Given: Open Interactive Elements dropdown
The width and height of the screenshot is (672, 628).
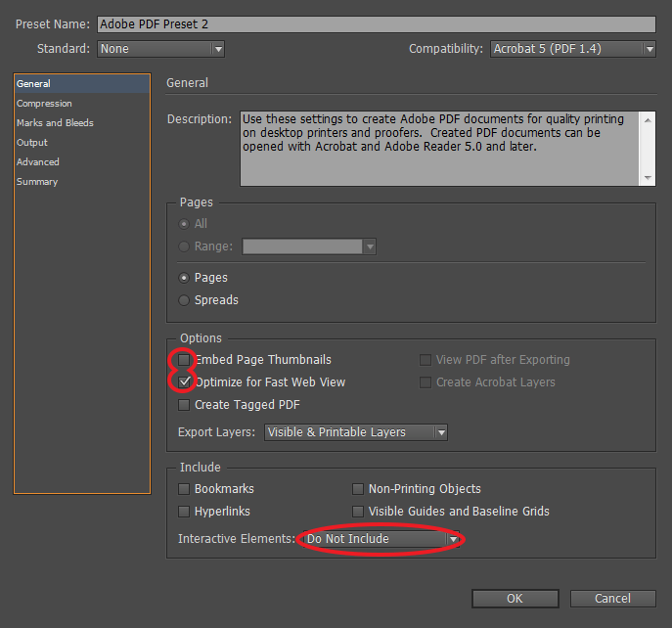Looking at the screenshot, I should coord(381,539).
